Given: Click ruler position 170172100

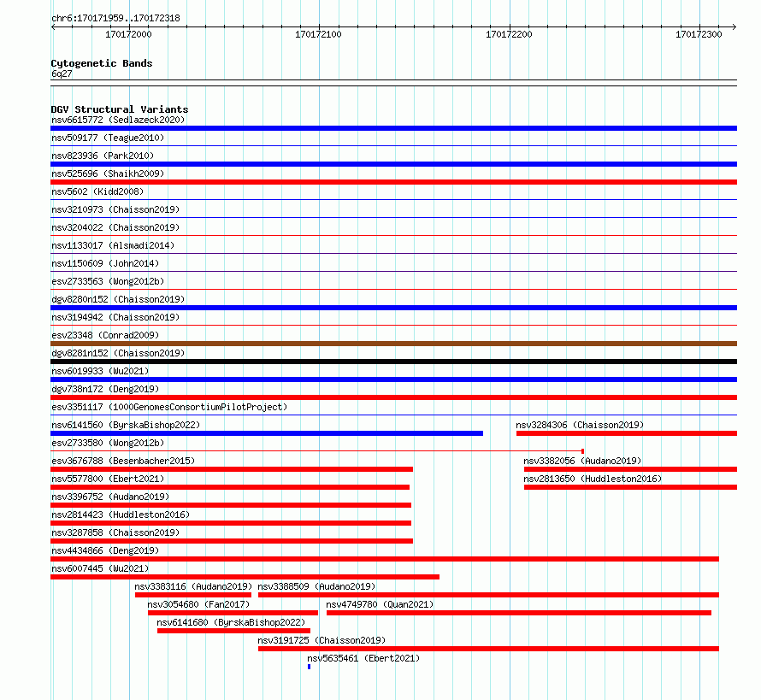Looking at the screenshot, I should (318, 34).
